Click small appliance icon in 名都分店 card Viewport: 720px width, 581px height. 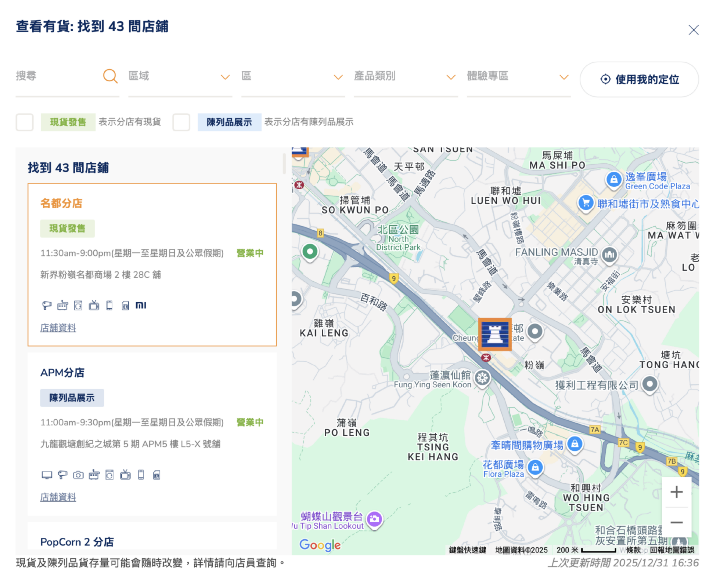pos(62,305)
